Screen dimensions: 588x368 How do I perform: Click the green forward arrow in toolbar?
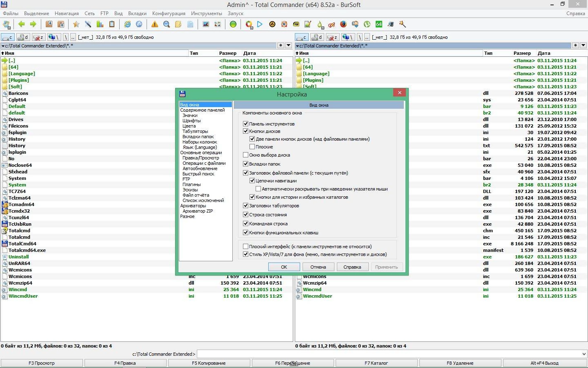[x=33, y=24]
